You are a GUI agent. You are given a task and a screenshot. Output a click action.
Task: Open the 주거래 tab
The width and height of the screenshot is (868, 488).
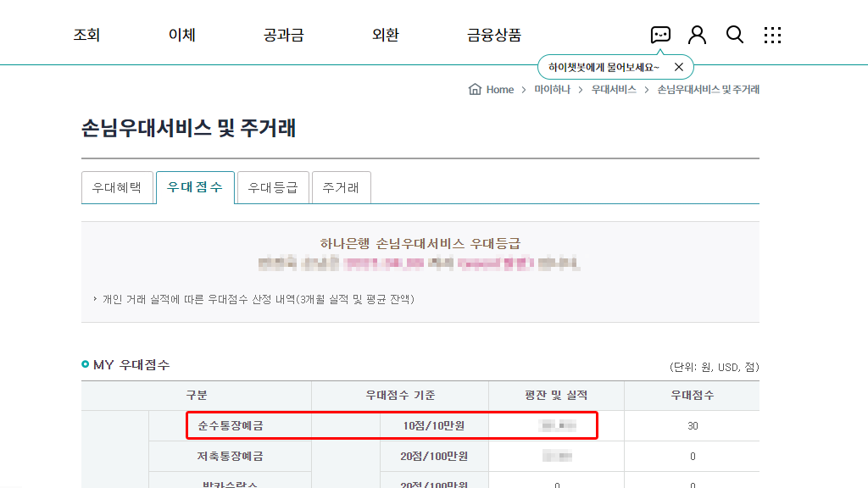tap(341, 187)
